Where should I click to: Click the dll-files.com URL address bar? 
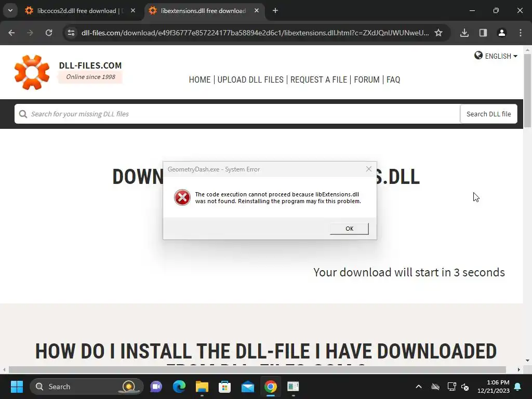255,33
